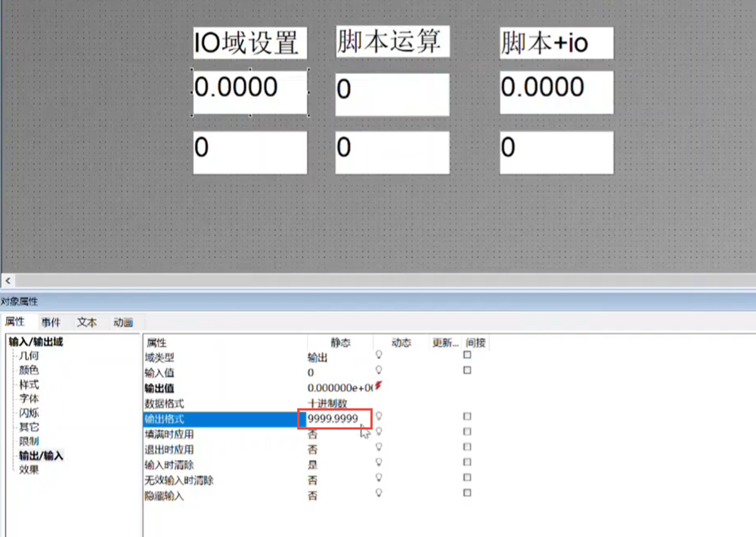Screen dimensions: 756x537
Task: Toggle the indirect checkbox for 域类型
Action: click(x=467, y=355)
